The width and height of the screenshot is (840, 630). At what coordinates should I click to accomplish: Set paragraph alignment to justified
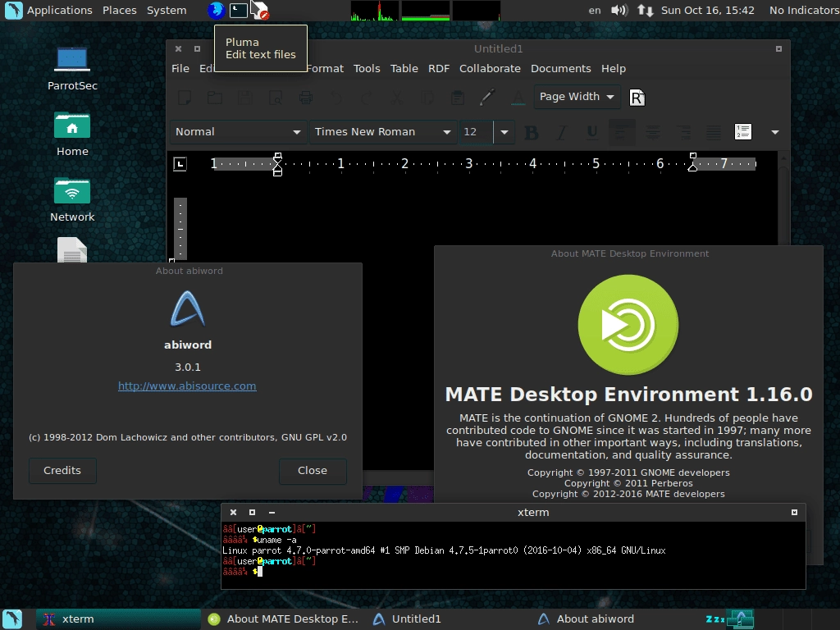[713, 132]
